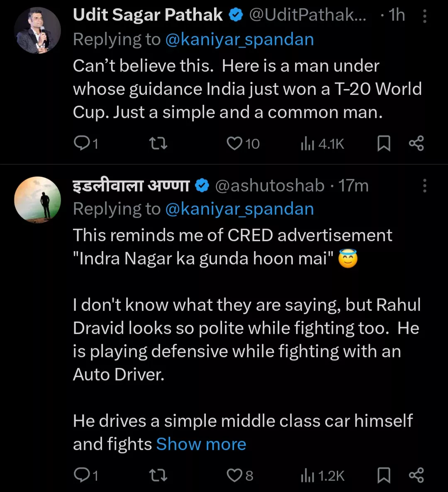
Task: Open Udit Sagar Pathak's profile picture
Action: (x=37, y=30)
